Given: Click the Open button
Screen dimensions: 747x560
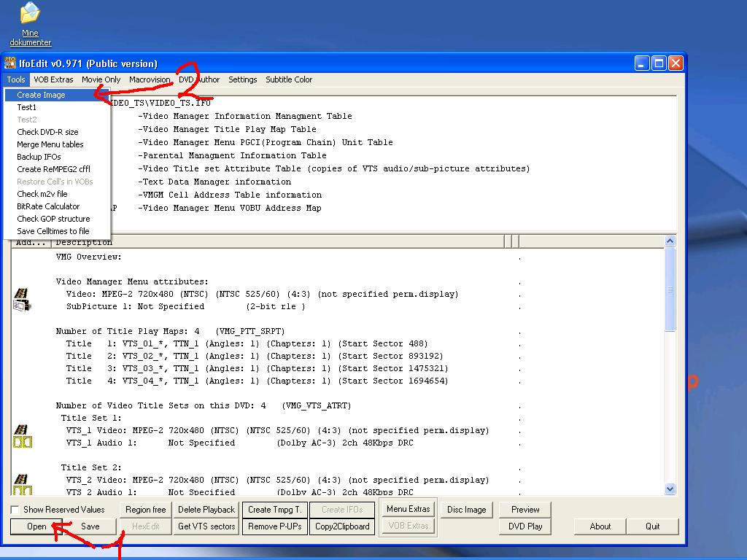Looking at the screenshot, I should [x=36, y=526].
